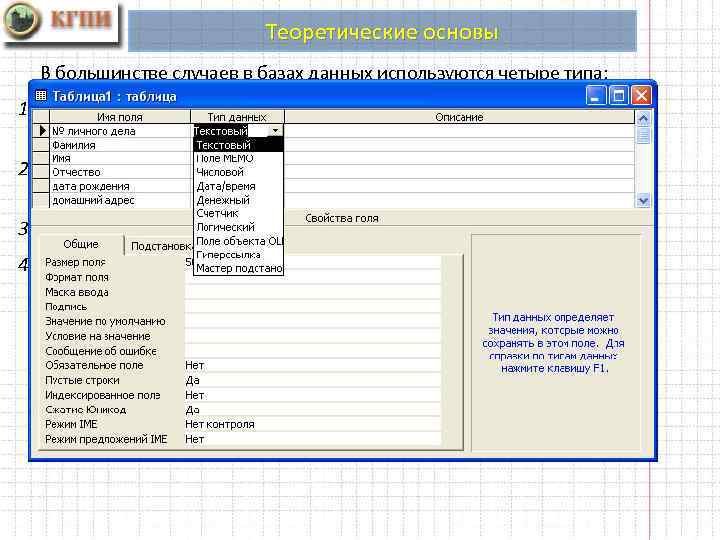Click the Индексированное поле value Нет
Image resolution: width=720 pixels, height=540 pixels.
312,395
